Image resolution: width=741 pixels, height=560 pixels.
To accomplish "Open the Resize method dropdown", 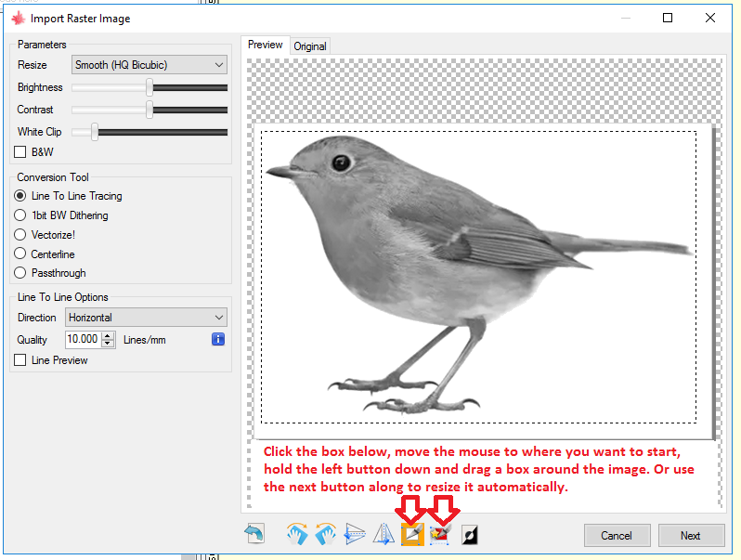I will (x=149, y=65).
